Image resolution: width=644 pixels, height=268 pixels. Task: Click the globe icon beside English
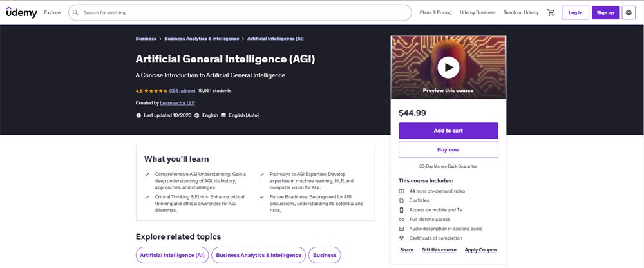point(196,115)
